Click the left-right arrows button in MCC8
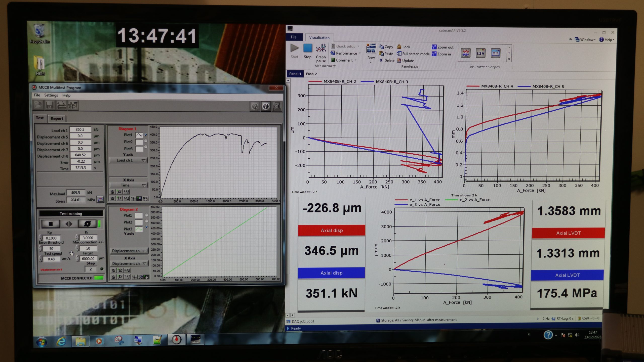644x362 pixels. click(69, 223)
